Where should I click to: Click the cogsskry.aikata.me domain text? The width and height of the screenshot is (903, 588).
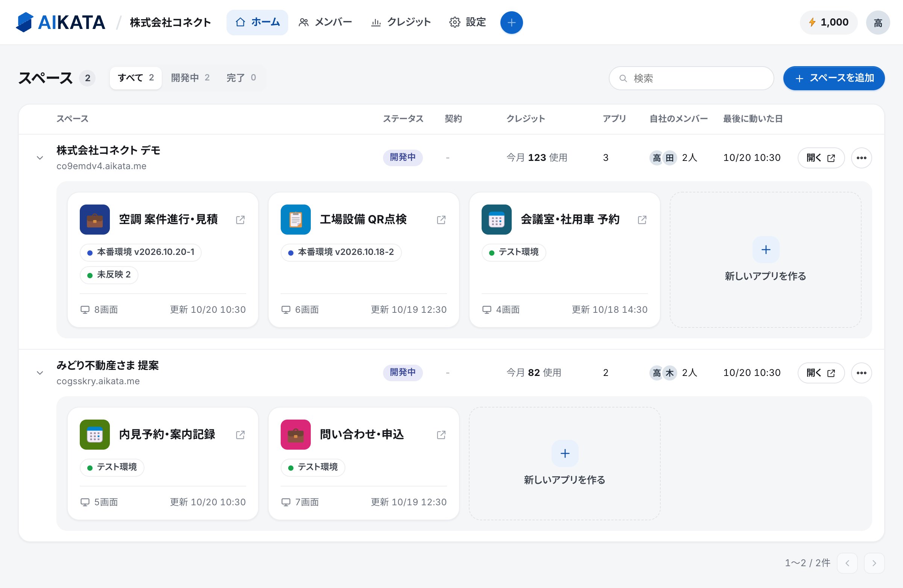pyautogui.click(x=98, y=381)
